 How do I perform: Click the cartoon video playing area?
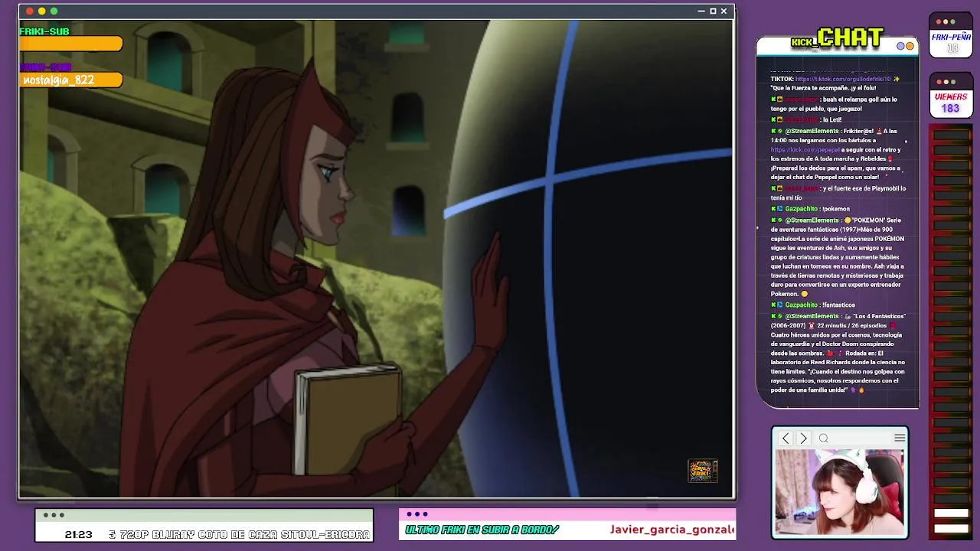tap(375, 259)
